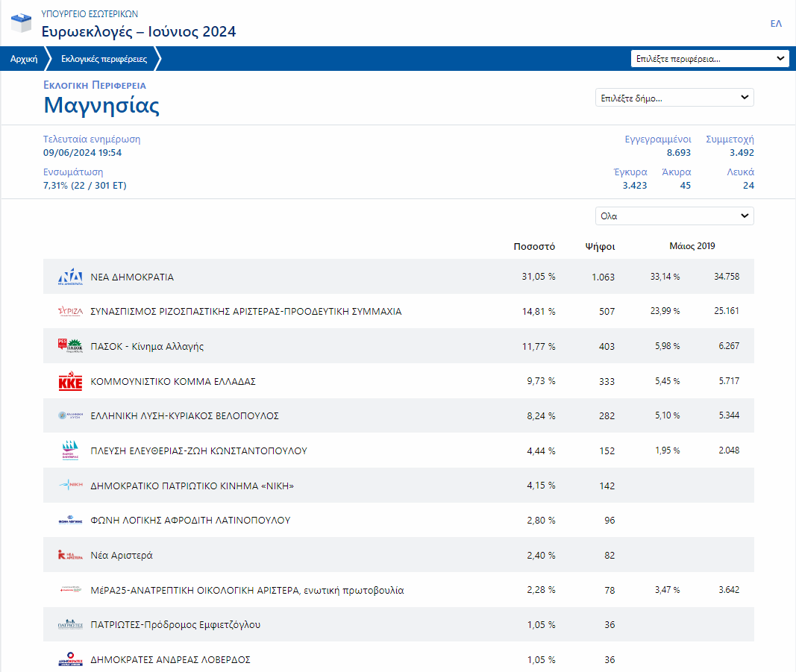Click the Νέα Δημοκρατία vote count 1.063
This screenshot has width=796, height=672.
pyautogui.click(x=603, y=277)
